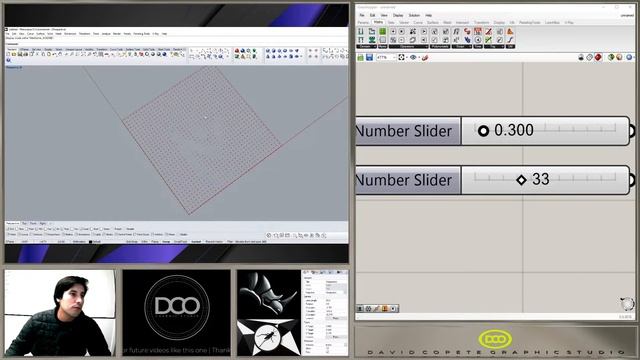Click New file icon in Rhino toolbar
The height and width of the screenshot is (360, 640).
point(8,54)
